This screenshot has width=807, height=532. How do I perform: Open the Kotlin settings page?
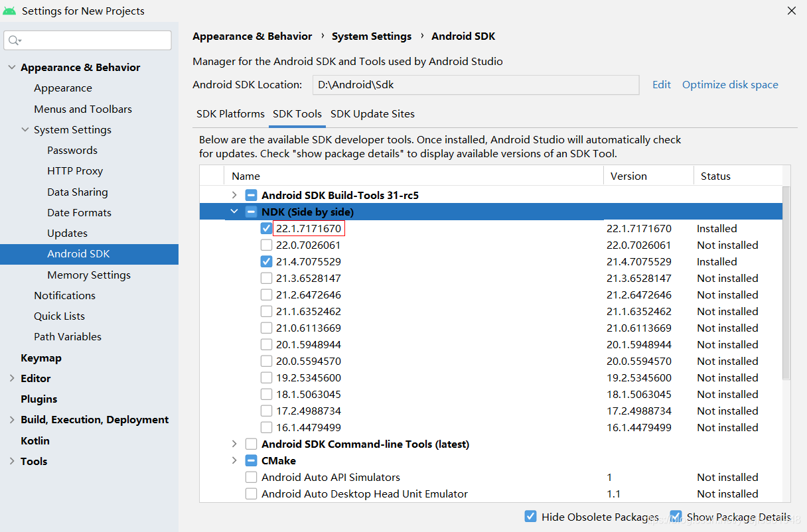tap(35, 440)
